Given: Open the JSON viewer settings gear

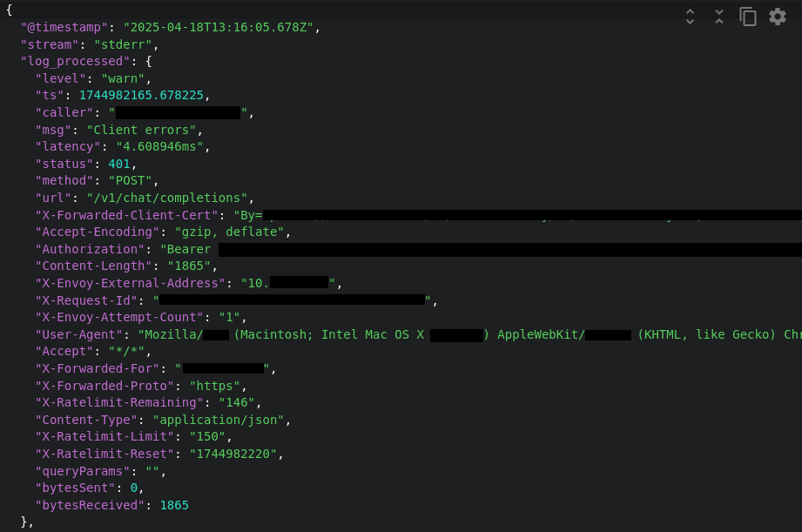Looking at the screenshot, I should click(778, 17).
